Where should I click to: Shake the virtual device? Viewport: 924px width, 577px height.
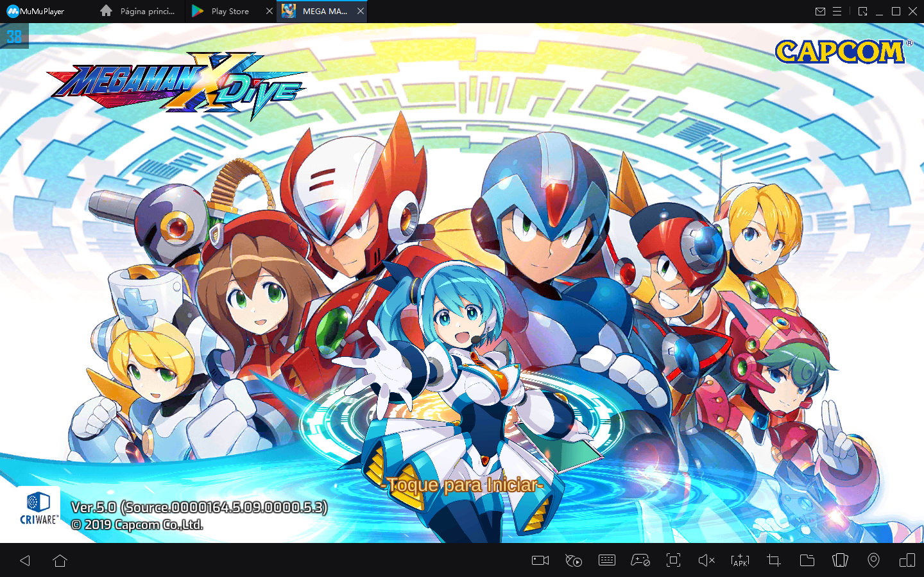tap(841, 560)
